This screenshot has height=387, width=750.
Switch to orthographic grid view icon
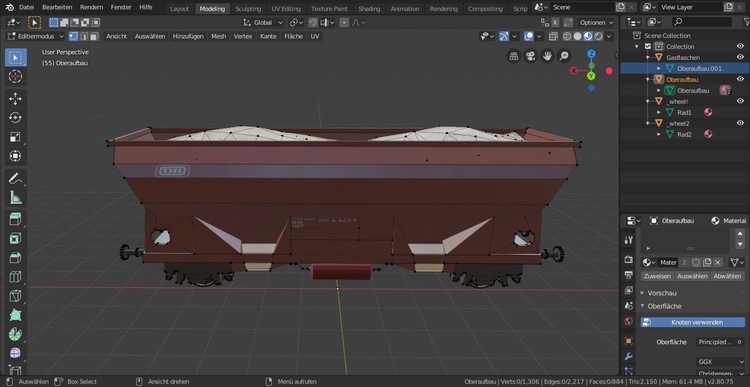pos(514,56)
